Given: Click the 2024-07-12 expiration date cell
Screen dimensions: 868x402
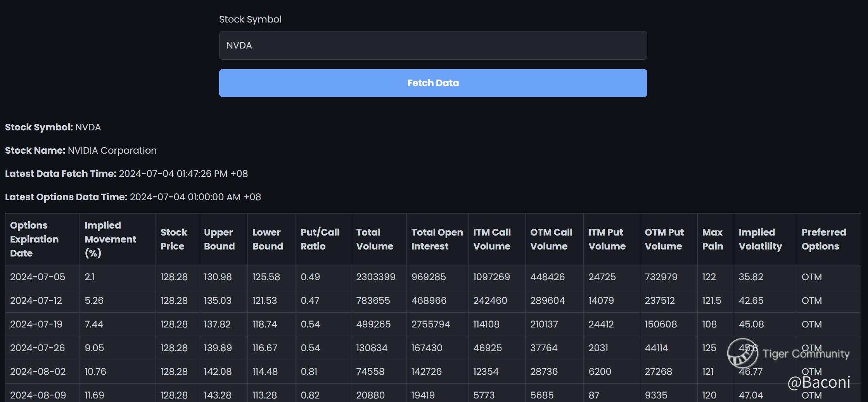Looking at the screenshot, I should [x=36, y=301].
